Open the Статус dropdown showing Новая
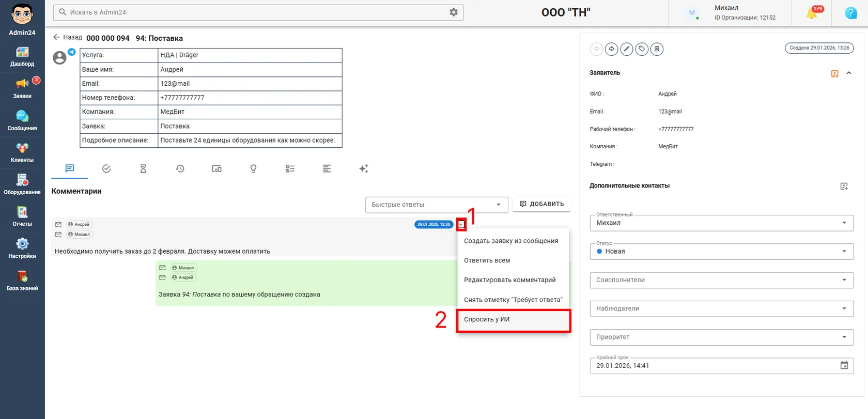This screenshot has height=419, width=868. pos(721,252)
